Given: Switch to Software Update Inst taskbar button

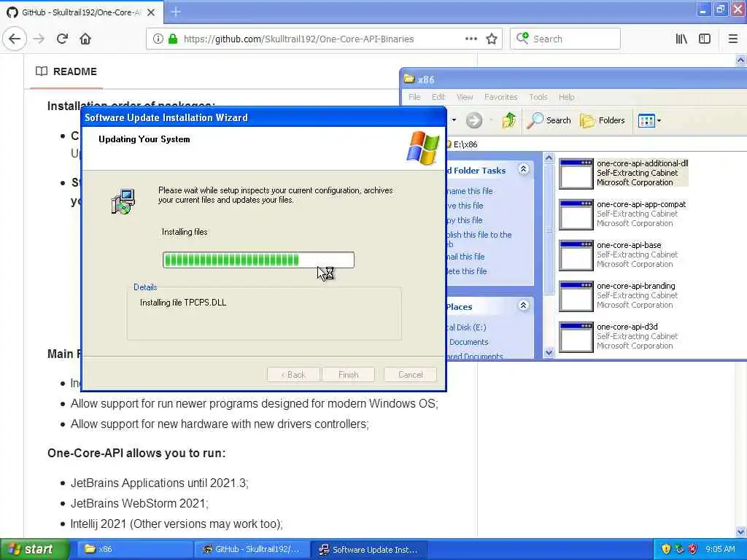Looking at the screenshot, I should [x=368, y=550].
